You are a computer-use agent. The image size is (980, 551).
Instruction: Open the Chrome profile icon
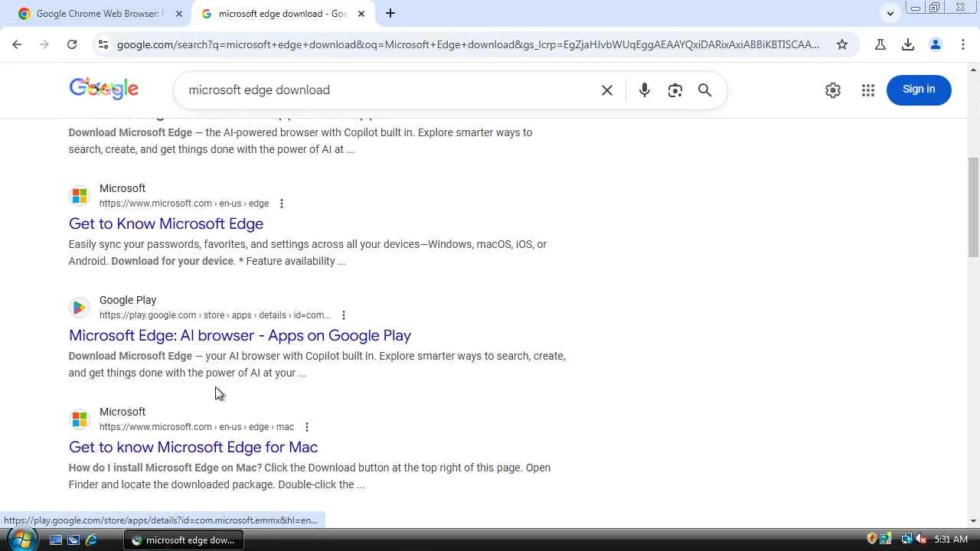(936, 44)
